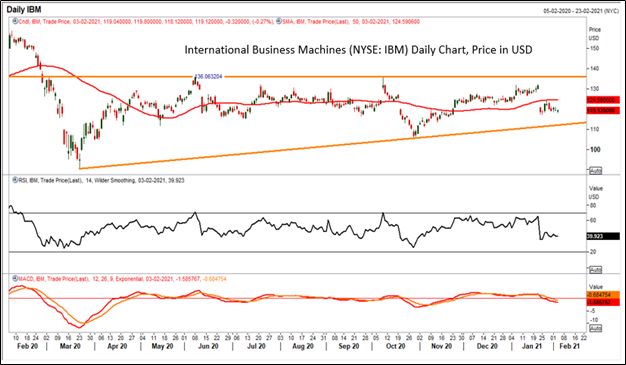Click the 80 tick on RSI axis
Image resolution: width=626 pixels, height=365 pixels.
pos(593,206)
